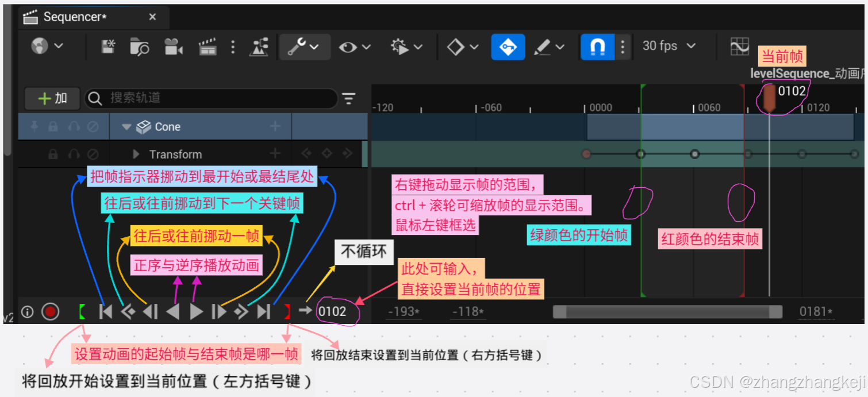Open the world globe dropdown in toolbar
The image size is (868, 397).
click(47, 46)
